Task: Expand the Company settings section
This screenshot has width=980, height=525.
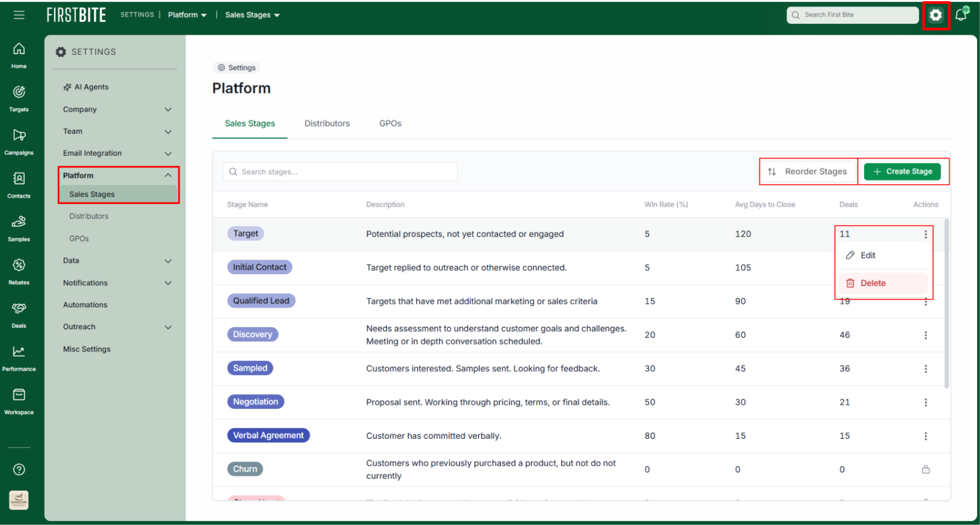Action: [117, 109]
